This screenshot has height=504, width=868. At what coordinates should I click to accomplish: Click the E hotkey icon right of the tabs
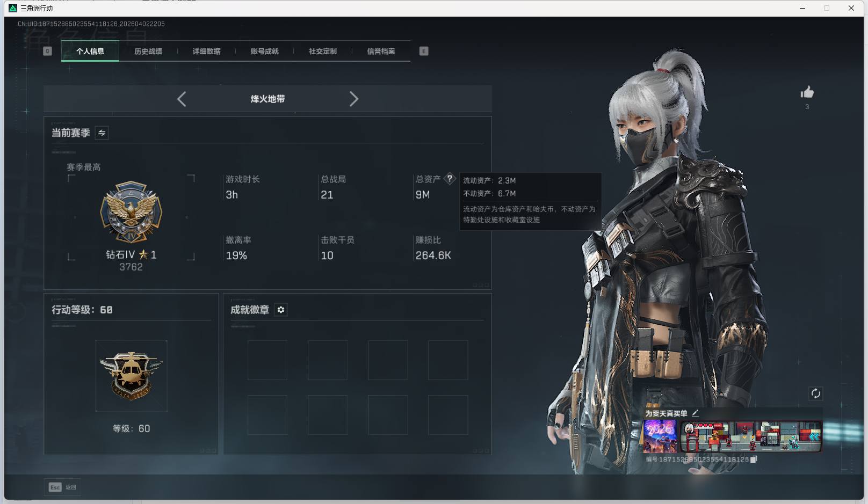coord(424,51)
